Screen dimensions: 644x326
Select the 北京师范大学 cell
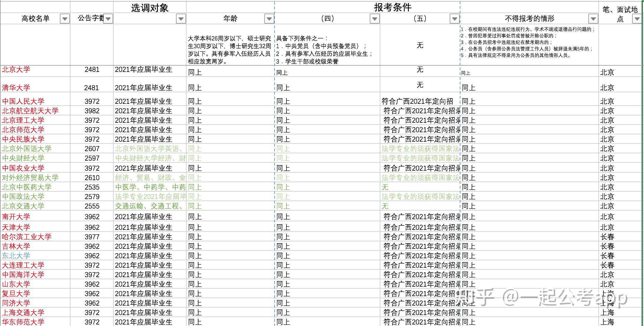(x=35, y=130)
